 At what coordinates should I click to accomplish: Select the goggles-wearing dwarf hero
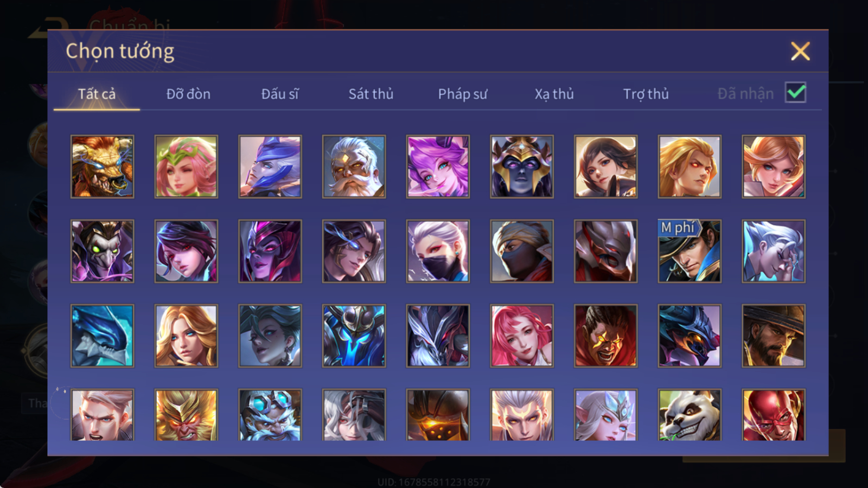pos(270,415)
